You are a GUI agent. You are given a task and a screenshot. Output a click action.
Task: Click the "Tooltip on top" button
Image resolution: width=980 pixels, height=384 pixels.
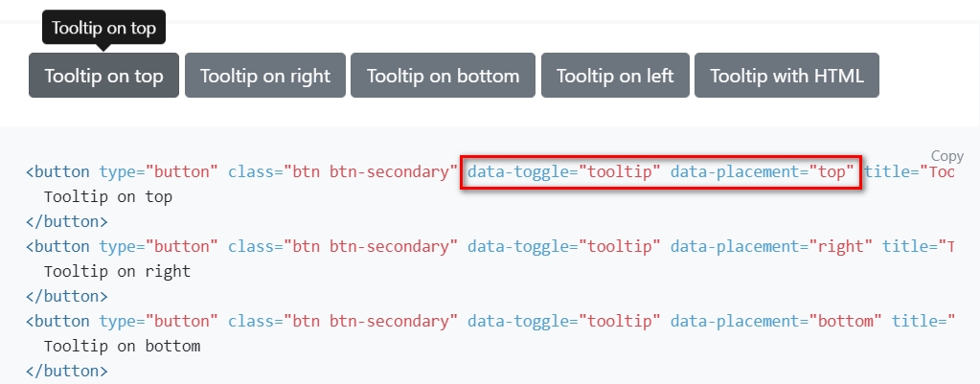point(103,76)
